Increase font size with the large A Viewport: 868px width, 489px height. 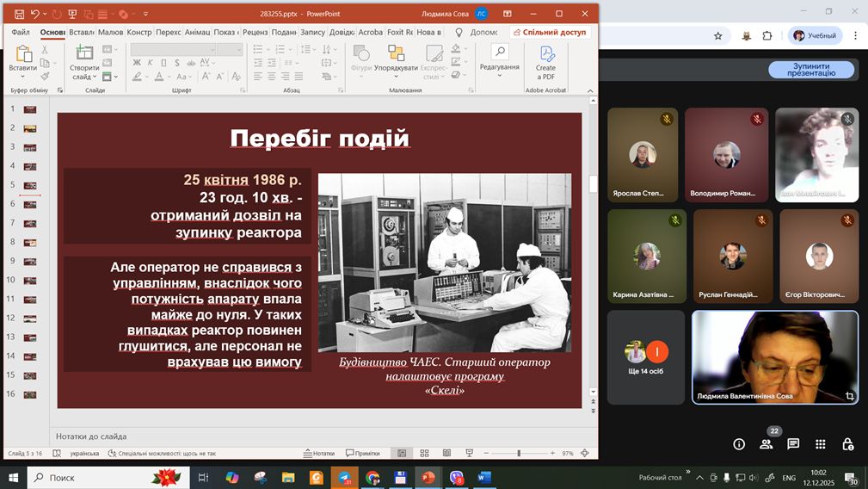click(206, 77)
